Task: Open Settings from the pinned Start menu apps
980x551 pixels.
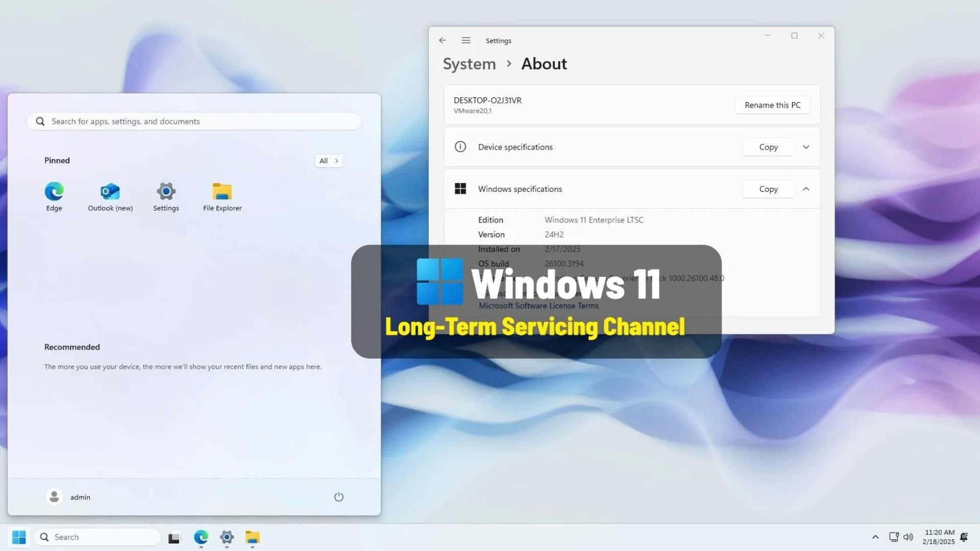Action: click(165, 194)
